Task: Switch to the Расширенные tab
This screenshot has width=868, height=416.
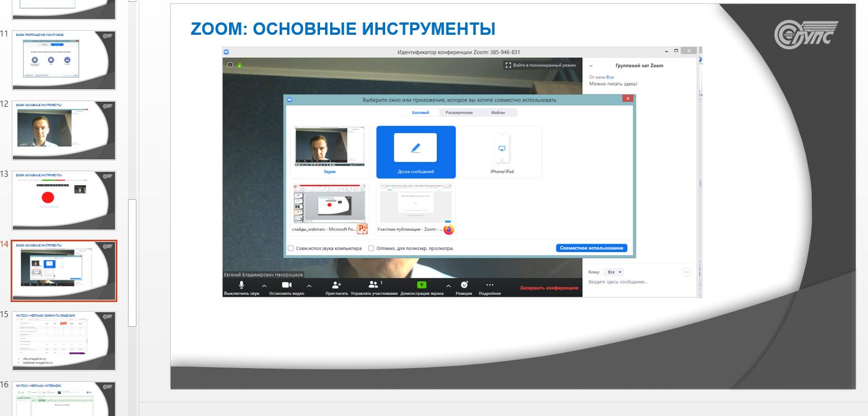Action: coord(459,113)
